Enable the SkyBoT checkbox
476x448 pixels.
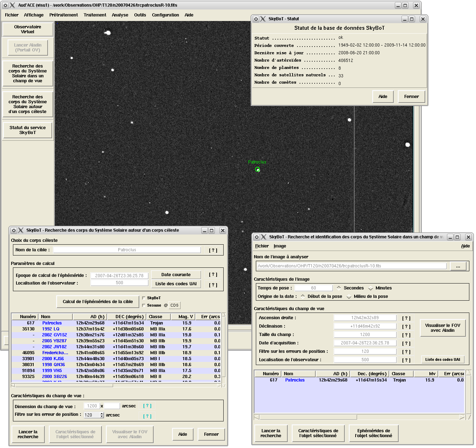tap(144, 298)
